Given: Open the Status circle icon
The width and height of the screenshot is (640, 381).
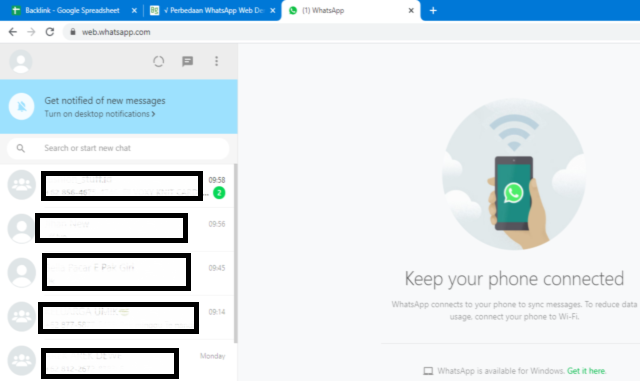Looking at the screenshot, I should [158, 62].
